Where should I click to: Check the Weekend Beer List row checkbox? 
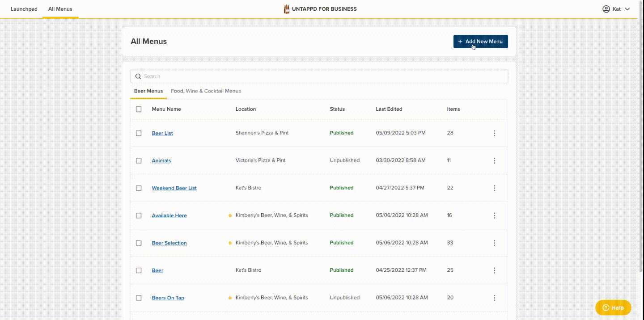click(139, 188)
